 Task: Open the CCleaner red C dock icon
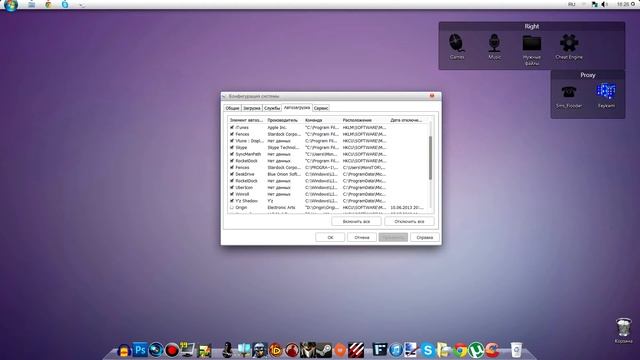coord(492,350)
